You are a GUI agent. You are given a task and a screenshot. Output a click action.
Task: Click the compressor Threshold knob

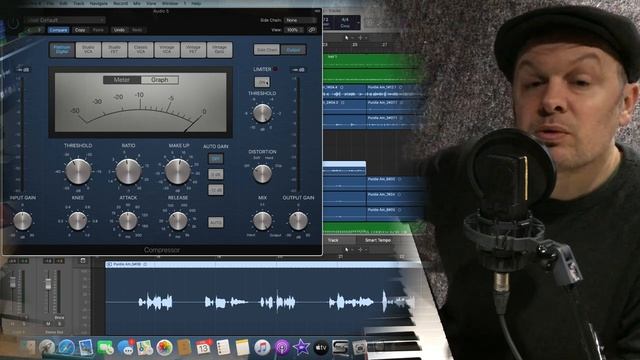78,171
